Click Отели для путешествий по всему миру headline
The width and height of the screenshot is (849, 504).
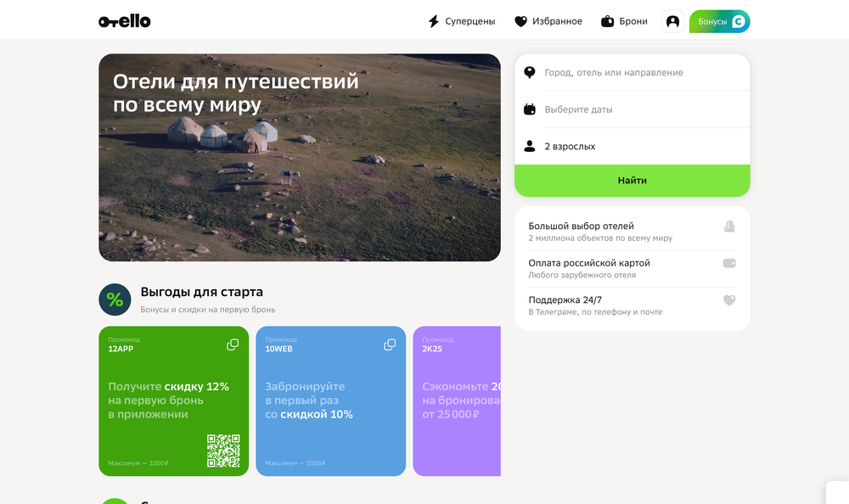(235, 92)
